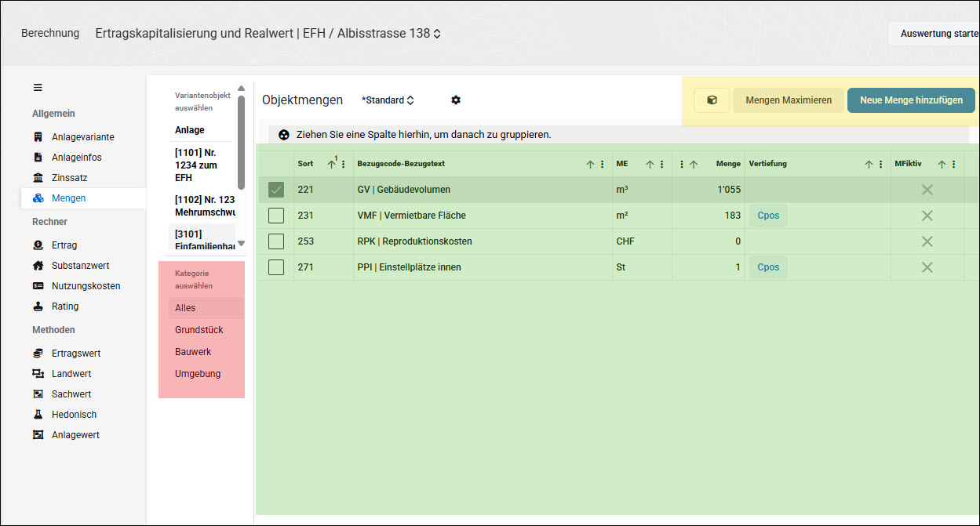Open the *Standard layout dropdown

(388, 100)
